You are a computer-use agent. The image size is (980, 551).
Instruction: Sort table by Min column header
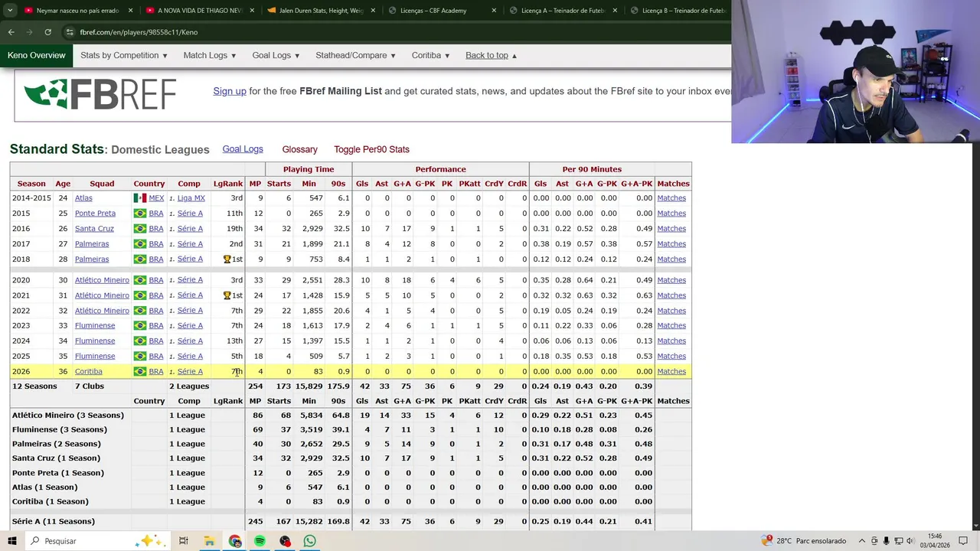click(309, 184)
